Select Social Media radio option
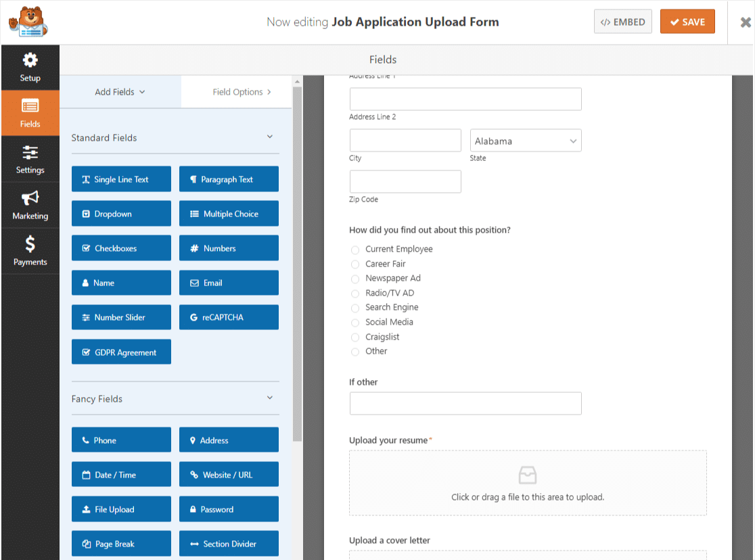This screenshot has height=560, width=755. [355, 323]
